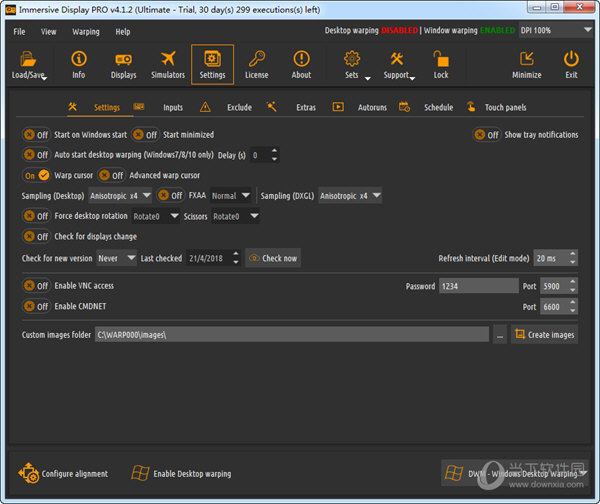Click the warning triangle icon beside Exclude
This screenshot has width=600, height=504.
(205, 107)
